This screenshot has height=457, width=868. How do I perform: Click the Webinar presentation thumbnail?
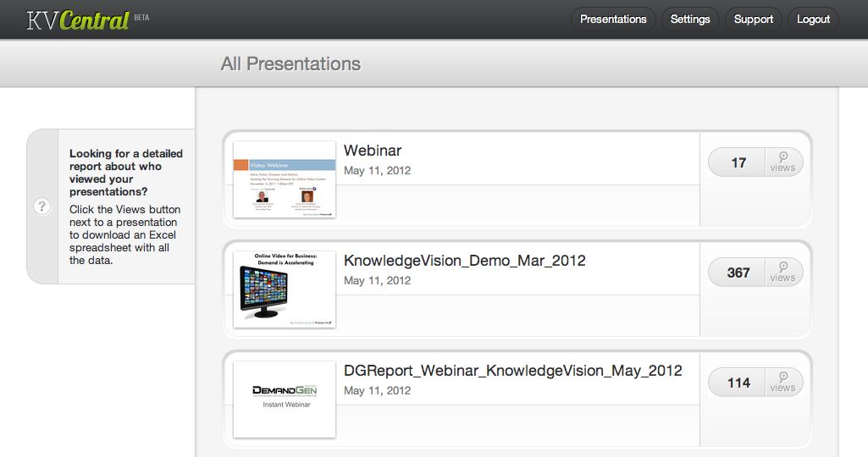[285, 179]
